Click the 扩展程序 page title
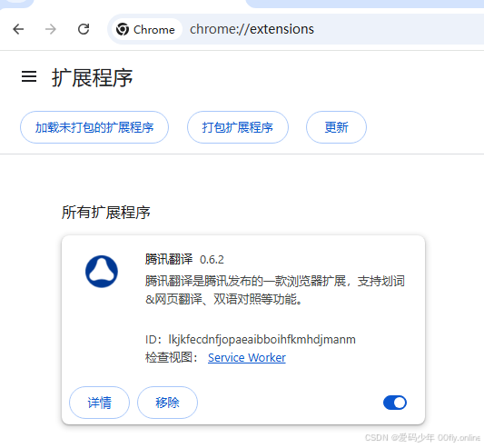Viewport: 484px width, 448px height. 92,77
